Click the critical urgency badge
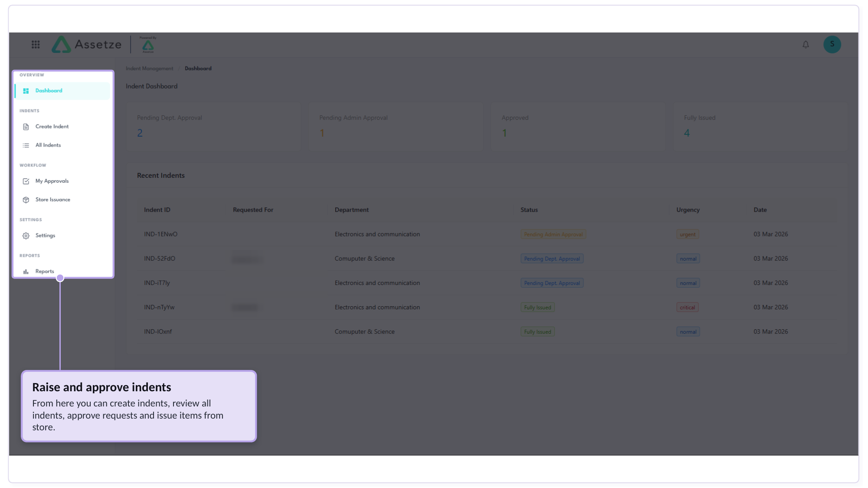Image resolution: width=868 pixels, height=488 pixels. click(687, 307)
